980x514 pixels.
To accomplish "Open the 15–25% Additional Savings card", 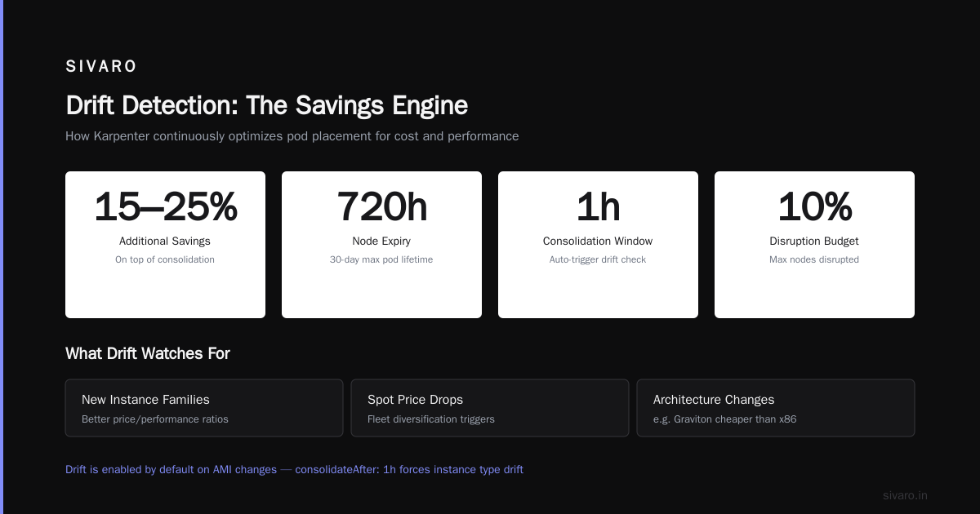I will pyautogui.click(x=165, y=245).
